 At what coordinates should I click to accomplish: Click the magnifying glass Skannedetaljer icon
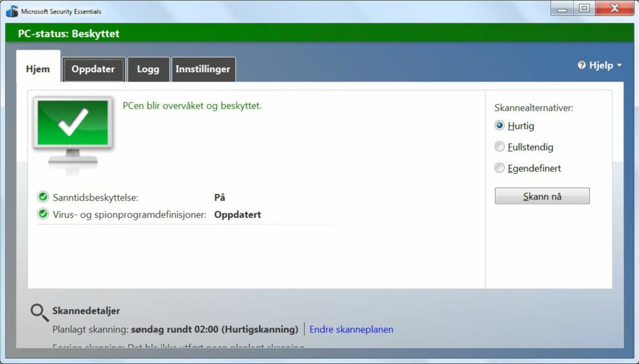click(40, 313)
